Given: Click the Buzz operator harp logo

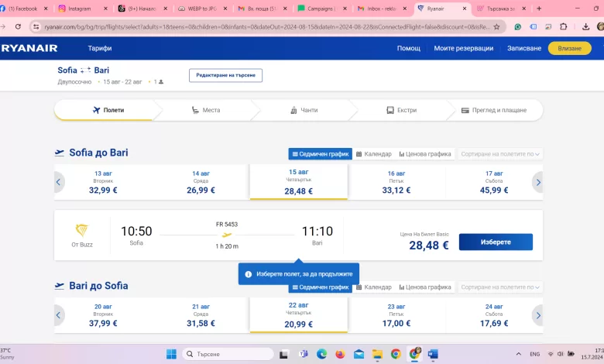Looking at the screenshot, I should click(x=82, y=230).
